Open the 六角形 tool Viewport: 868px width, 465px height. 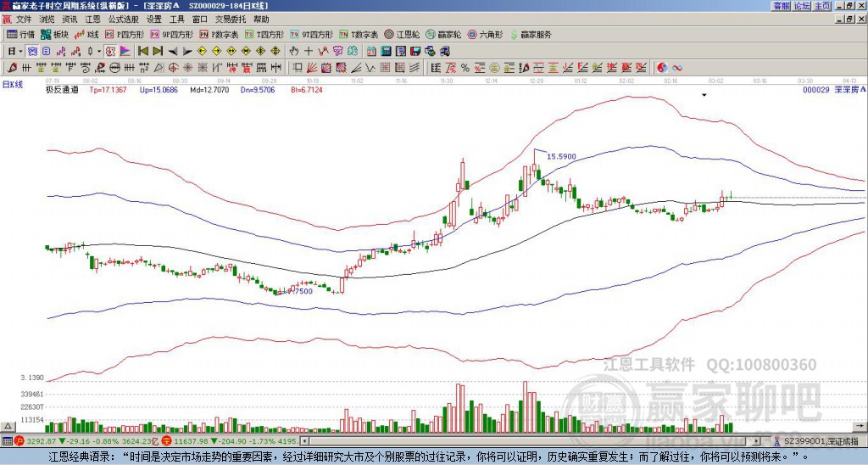coord(486,34)
